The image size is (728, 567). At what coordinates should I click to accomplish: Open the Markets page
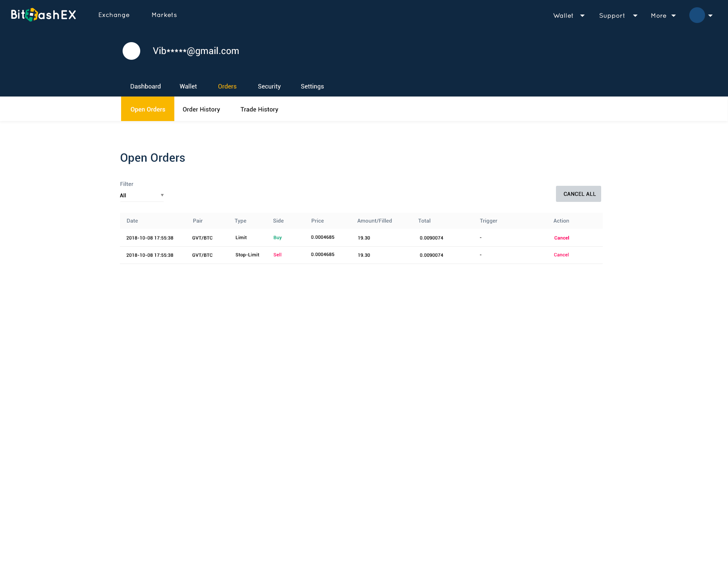[164, 15]
